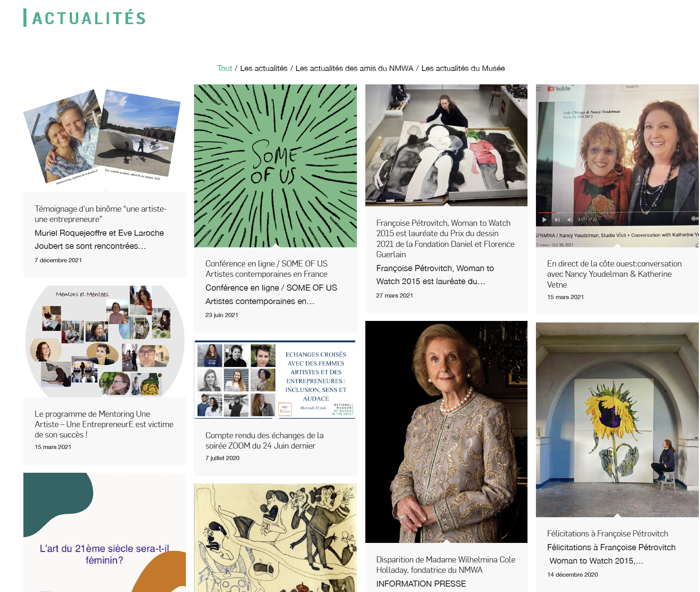Click the hamburger menu icon in YouTube thumbnail
The width and height of the screenshot is (700, 592).
click(x=539, y=89)
